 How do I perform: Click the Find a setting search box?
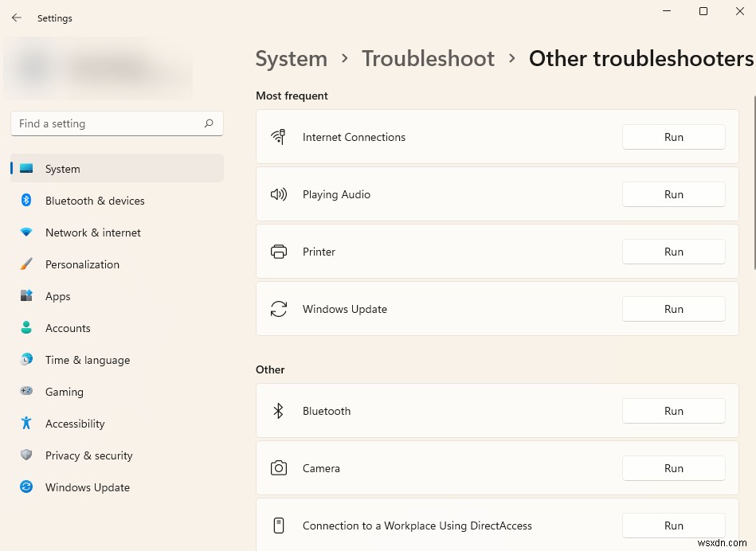116,123
